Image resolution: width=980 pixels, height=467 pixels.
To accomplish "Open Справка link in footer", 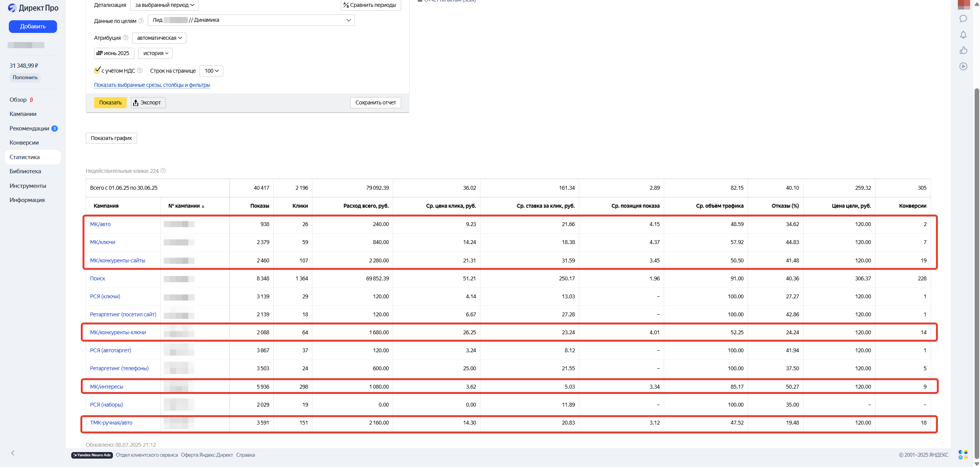I will (245, 455).
